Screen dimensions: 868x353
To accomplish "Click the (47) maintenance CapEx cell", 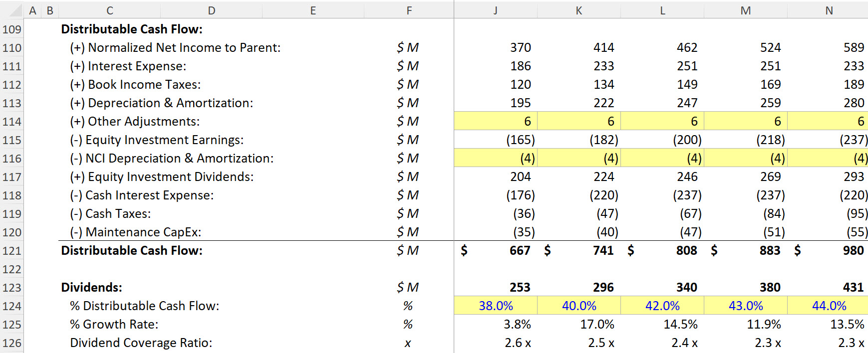I will coord(662,232).
